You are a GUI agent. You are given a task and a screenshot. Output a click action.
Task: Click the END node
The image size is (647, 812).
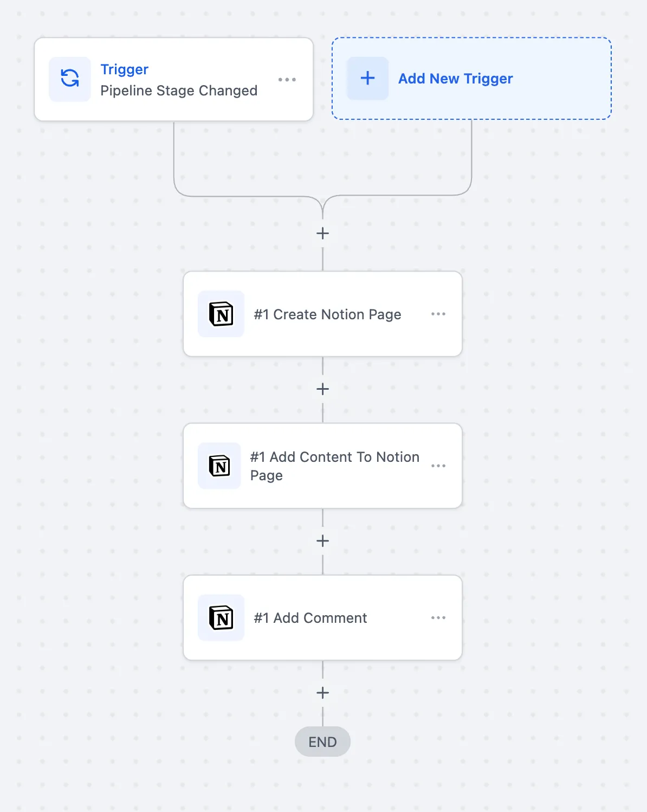pos(323,742)
